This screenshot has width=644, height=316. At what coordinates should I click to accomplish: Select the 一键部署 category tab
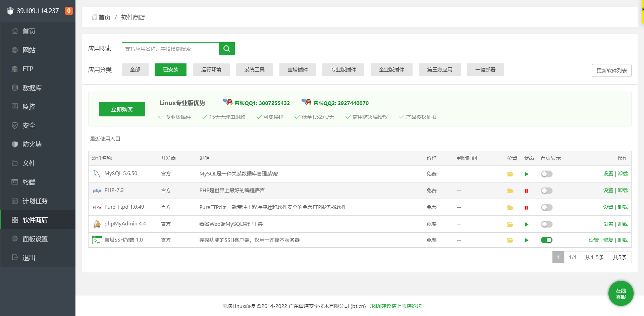[x=485, y=69]
